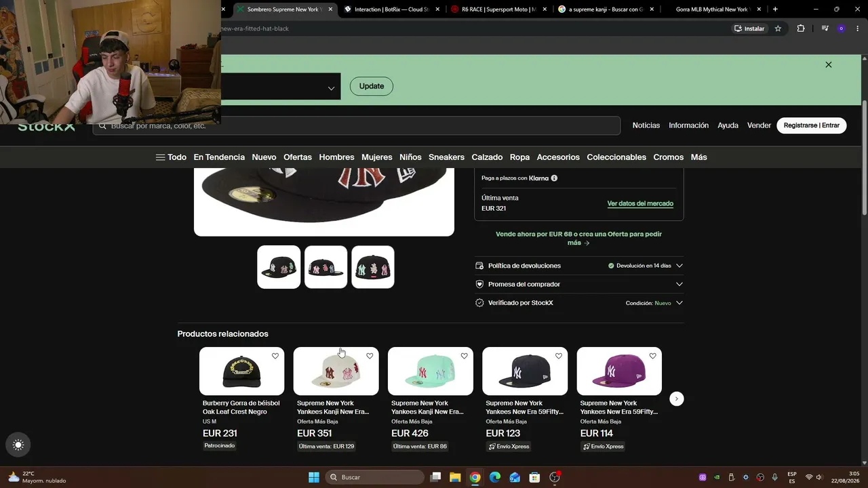The height and width of the screenshot is (488, 868).
Task: Open the media controls icon in Chrome toolbar
Action: (x=825, y=28)
